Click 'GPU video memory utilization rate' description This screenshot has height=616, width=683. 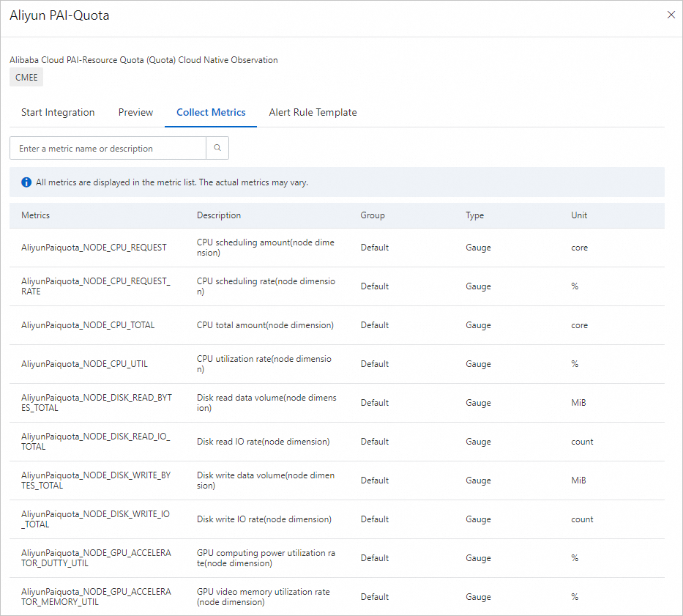[x=264, y=597]
